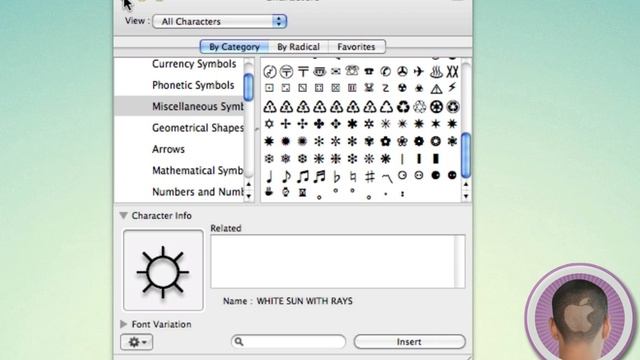
Task: Select the music flat sign
Action: tap(336, 177)
